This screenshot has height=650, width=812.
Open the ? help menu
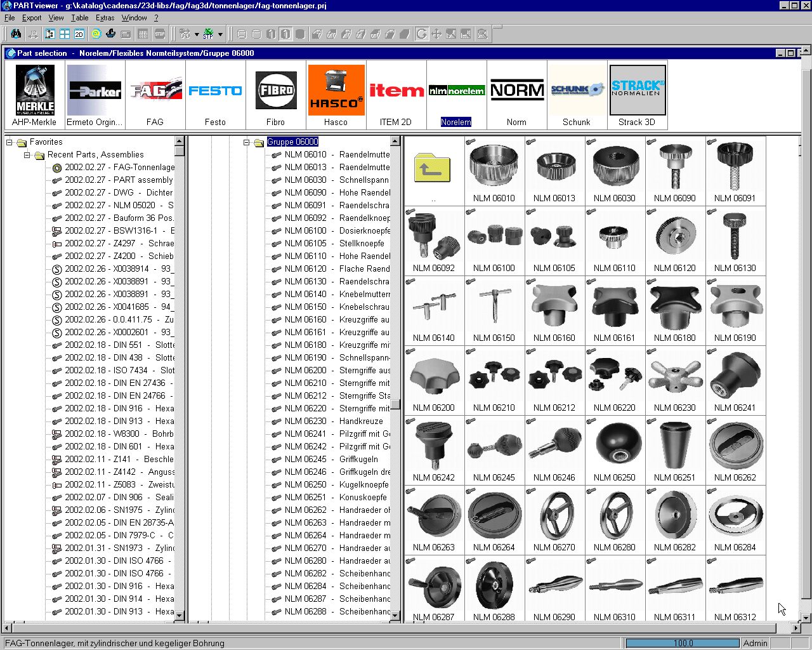(156, 18)
